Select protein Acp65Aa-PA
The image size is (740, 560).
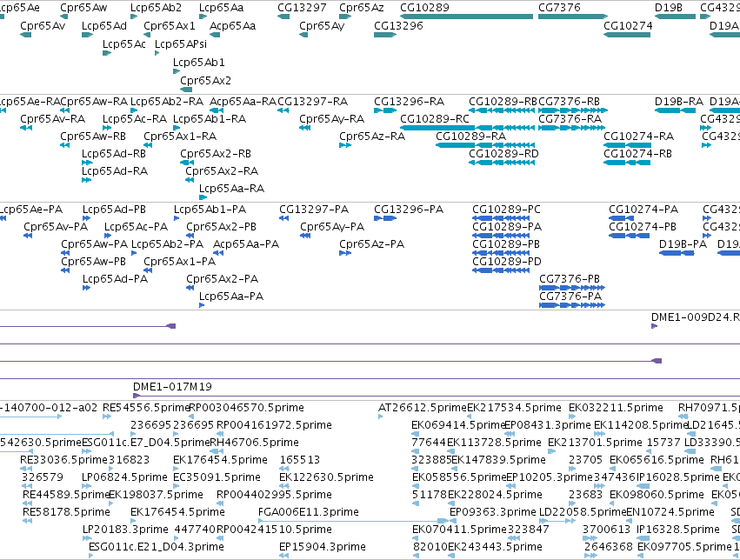click(x=246, y=244)
